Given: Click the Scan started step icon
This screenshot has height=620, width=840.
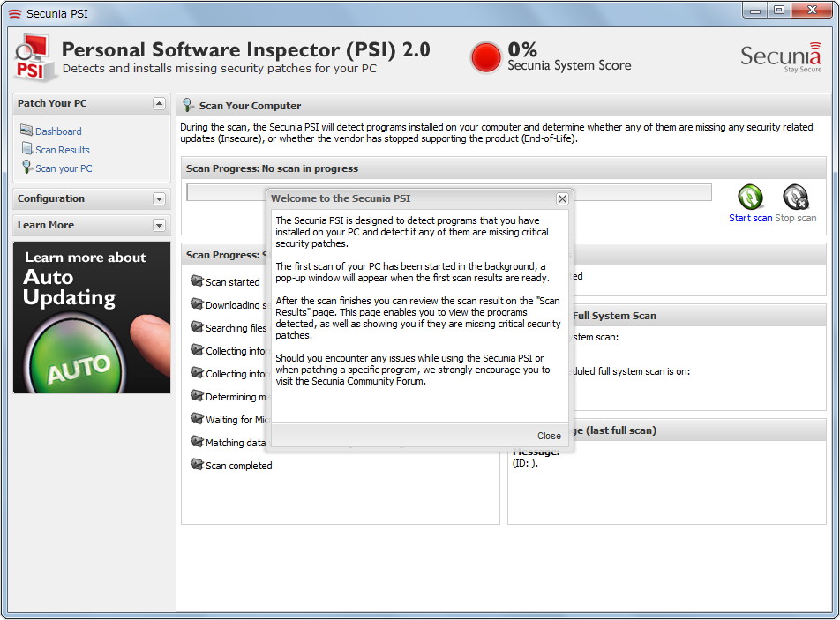Looking at the screenshot, I should point(197,280).
